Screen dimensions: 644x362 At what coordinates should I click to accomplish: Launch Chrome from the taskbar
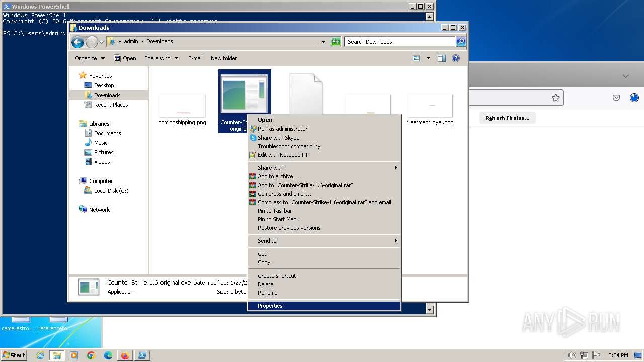(91, 355)
